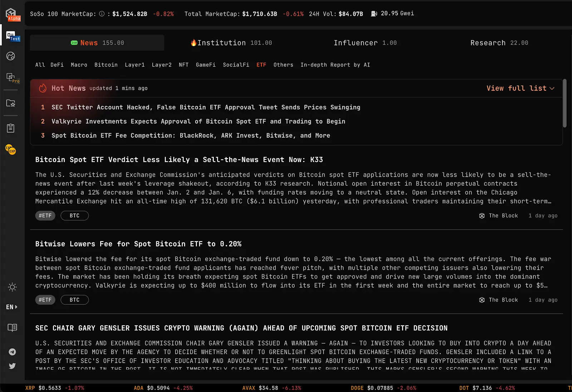Click the ADA ticker at the bottom

163,388
